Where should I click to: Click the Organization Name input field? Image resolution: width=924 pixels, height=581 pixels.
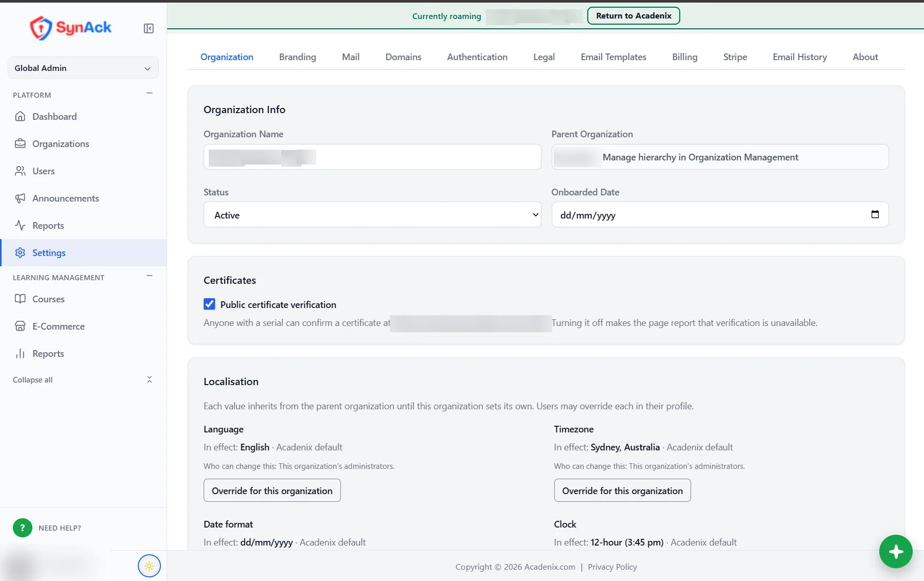pyautogui.click(x=372, y=157)
